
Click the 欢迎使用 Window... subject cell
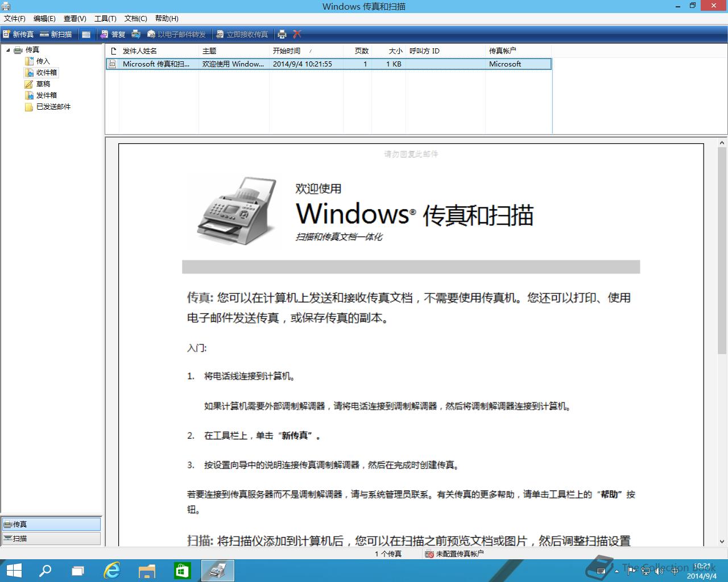(x=233, y=64)
